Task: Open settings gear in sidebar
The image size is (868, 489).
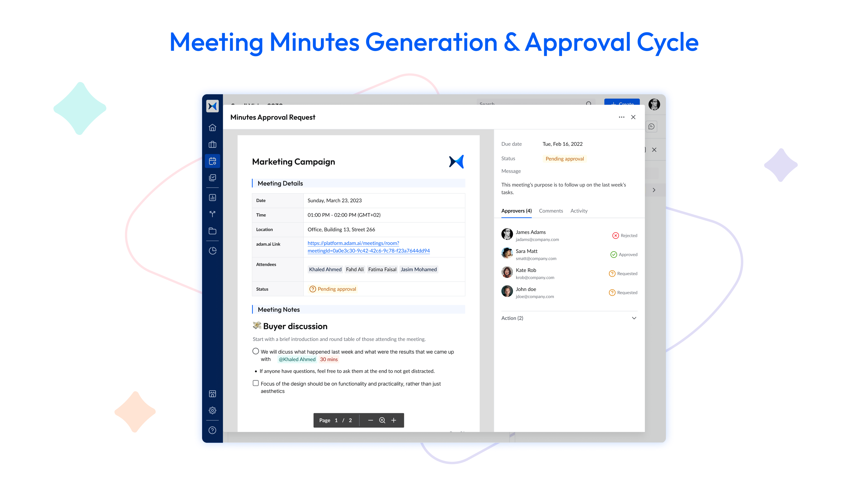Action: (212, 410)
